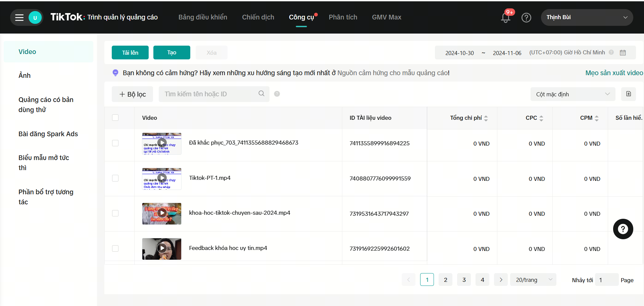
Task: Go to previous page arrow
Action: (x=408, y=279)
